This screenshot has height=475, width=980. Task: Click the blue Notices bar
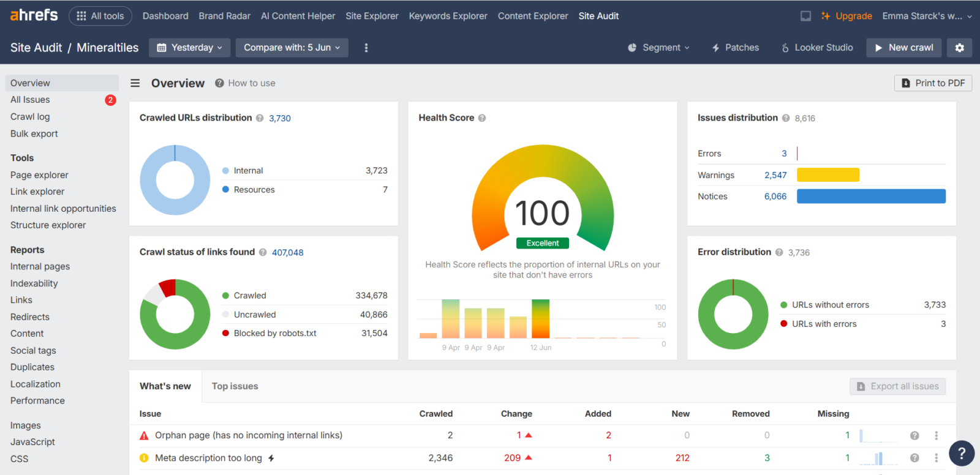point(871,196)
